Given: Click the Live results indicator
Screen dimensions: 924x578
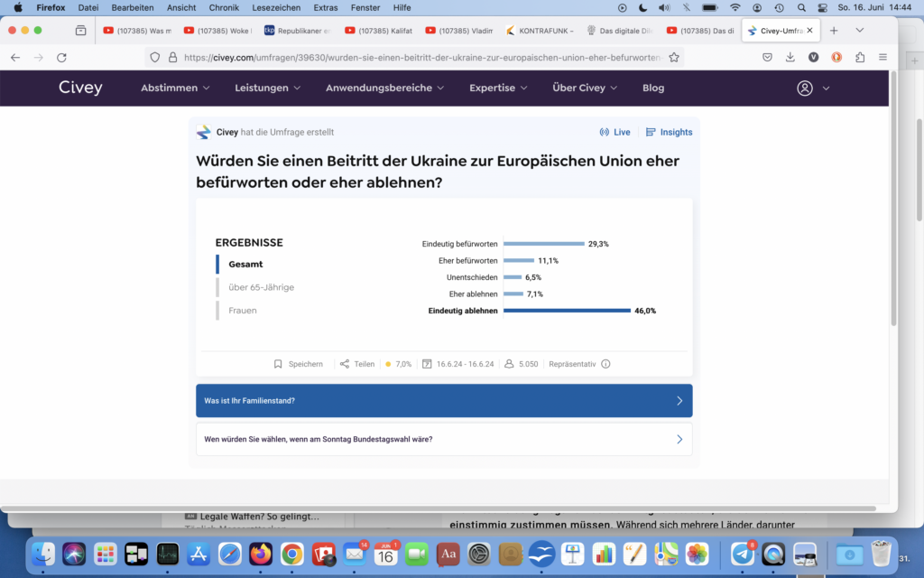Looking at the screenshot, I should tap(615, 132).
